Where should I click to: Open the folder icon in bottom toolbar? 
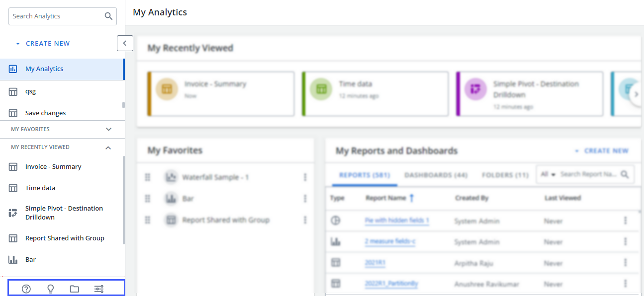[75, 289]
